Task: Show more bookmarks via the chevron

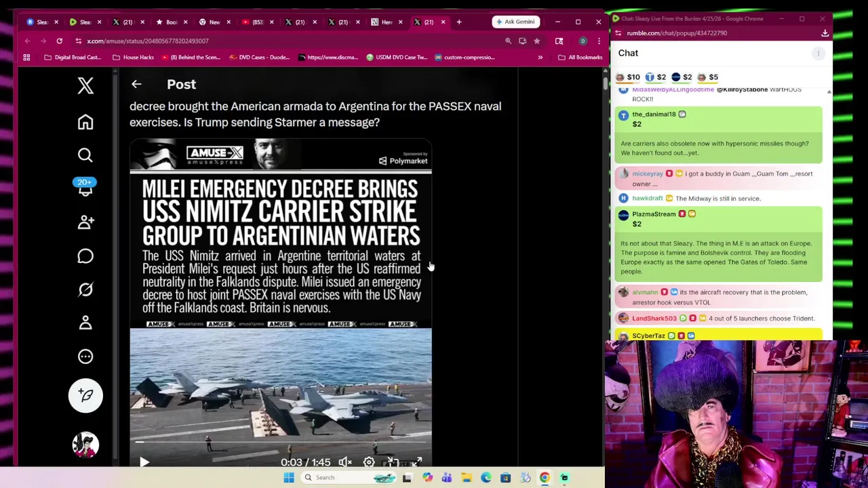Action: [x=540, y=57]
